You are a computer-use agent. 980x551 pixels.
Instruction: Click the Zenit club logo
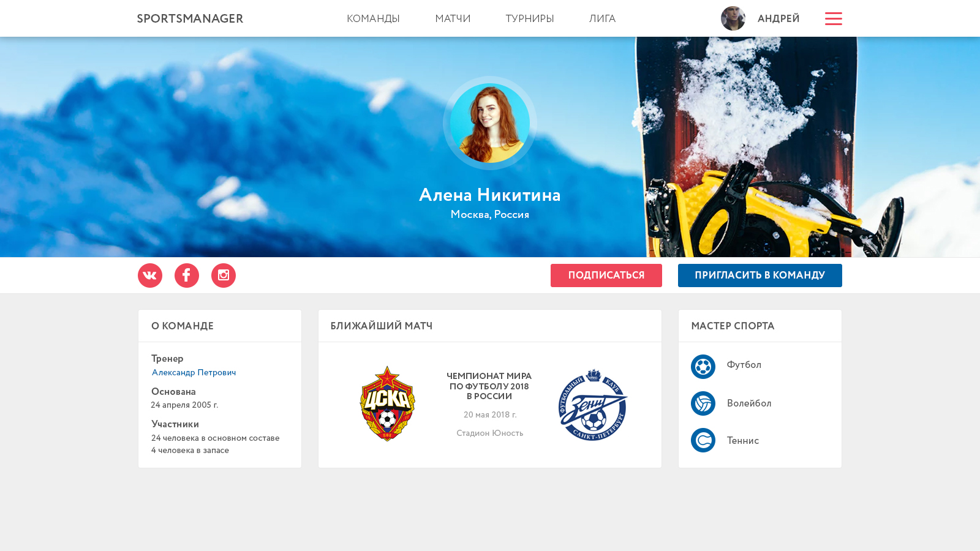point(593,405)
